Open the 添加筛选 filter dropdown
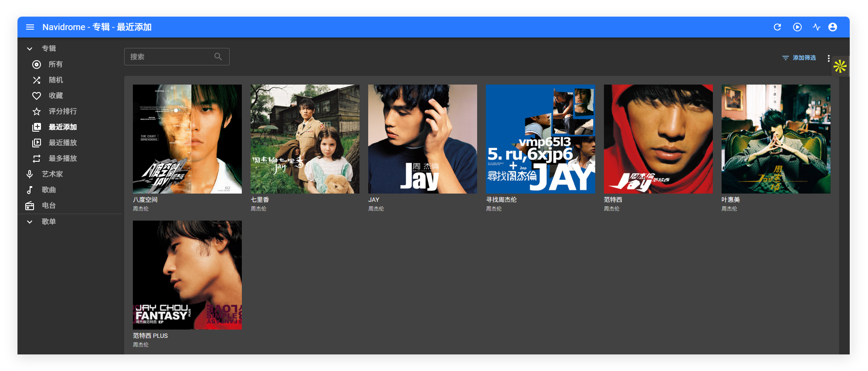 coord(799,58)
